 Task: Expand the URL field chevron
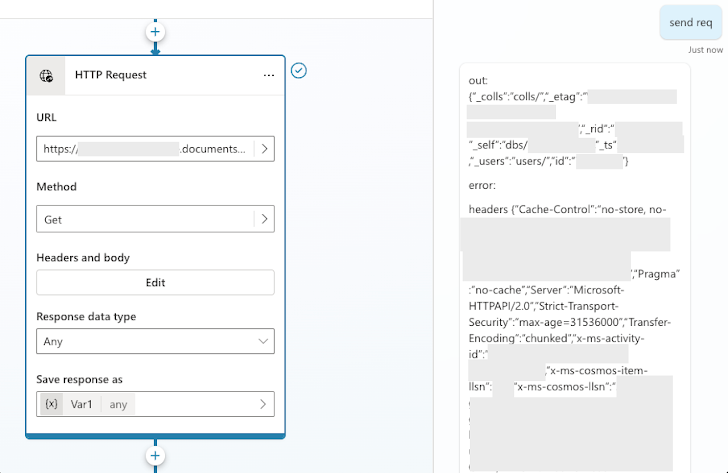click(x=263, y=149)
